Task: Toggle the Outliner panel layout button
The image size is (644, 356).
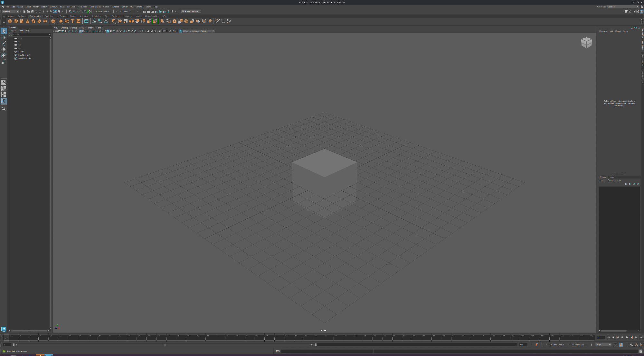Action: pos(4,101)
